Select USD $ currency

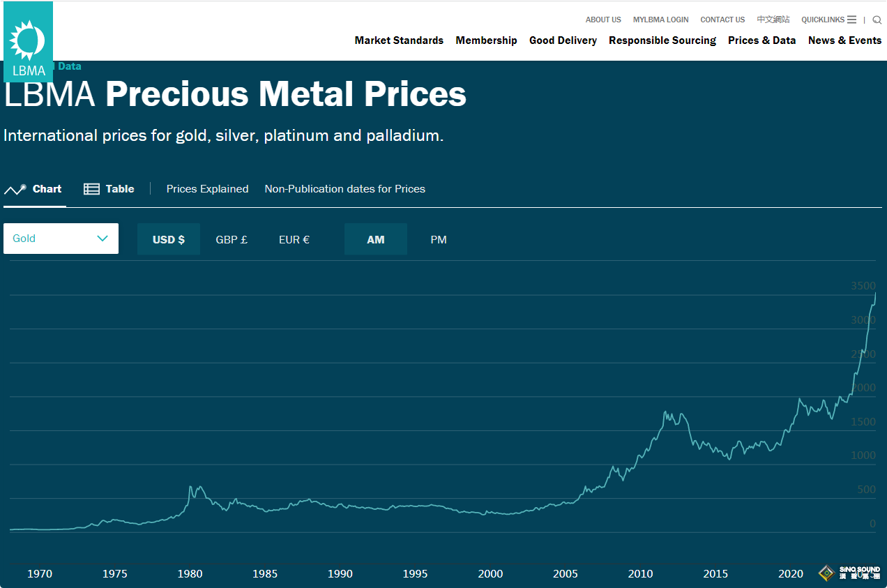[169, 239]
